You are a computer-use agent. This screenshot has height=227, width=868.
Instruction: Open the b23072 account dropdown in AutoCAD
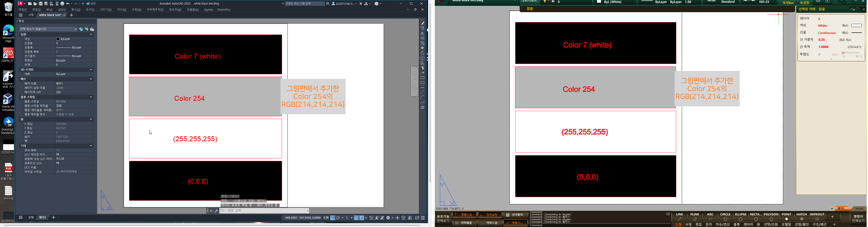pyautogui.click(x=344, y=4)
